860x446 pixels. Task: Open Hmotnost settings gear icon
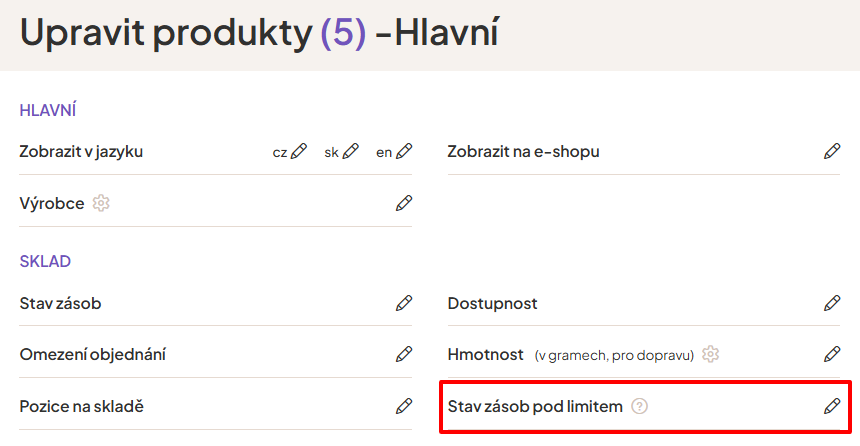point(711,354)
